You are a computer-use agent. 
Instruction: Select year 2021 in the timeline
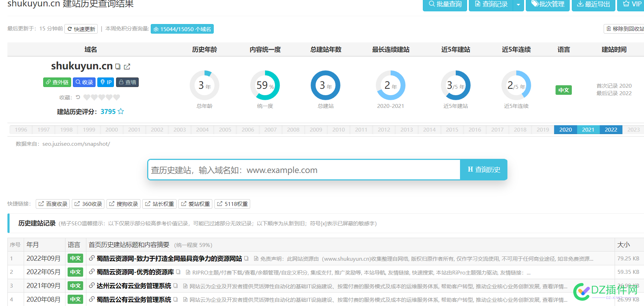pos(588,130)
